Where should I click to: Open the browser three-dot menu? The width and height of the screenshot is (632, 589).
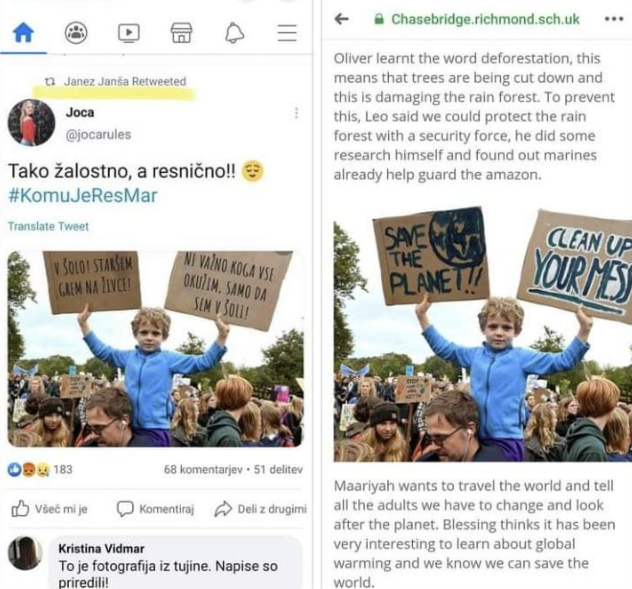click(613, 18)
